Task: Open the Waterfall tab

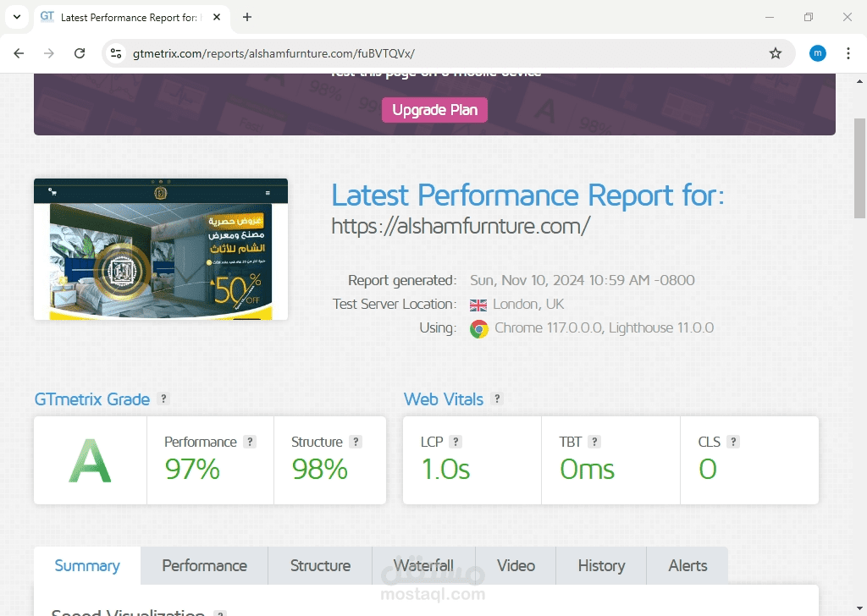Action: (423, 566)
